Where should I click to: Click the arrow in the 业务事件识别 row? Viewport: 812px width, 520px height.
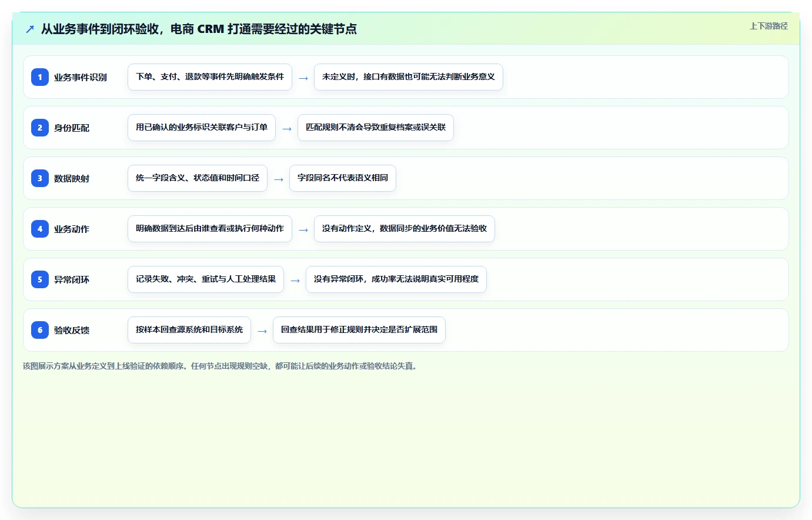pyautogui.click(x=303, y=78)
